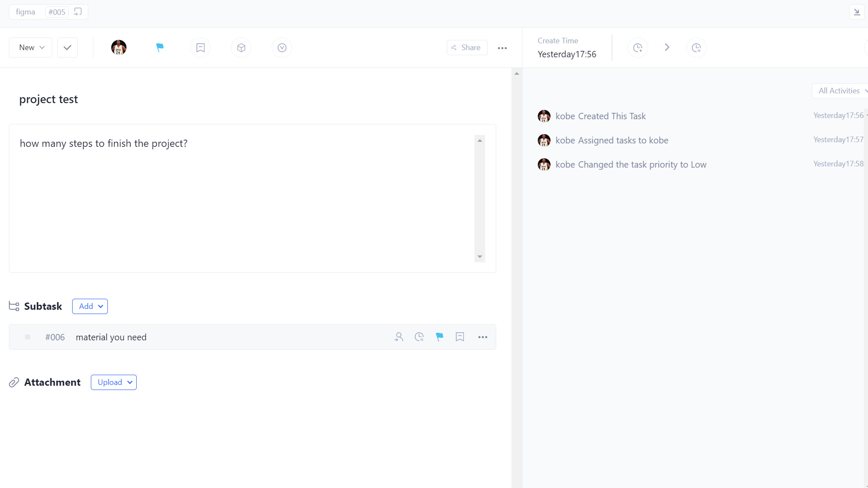Toggle the mark complete checkmark button

67,48
